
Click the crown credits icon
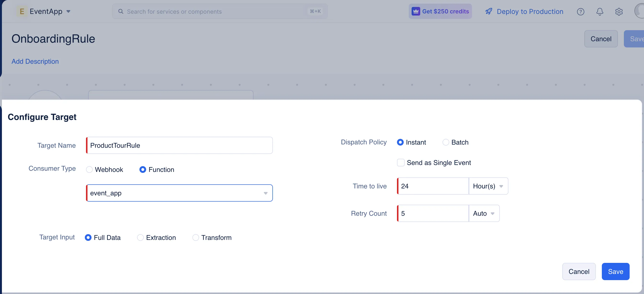[x=415, y=11]
